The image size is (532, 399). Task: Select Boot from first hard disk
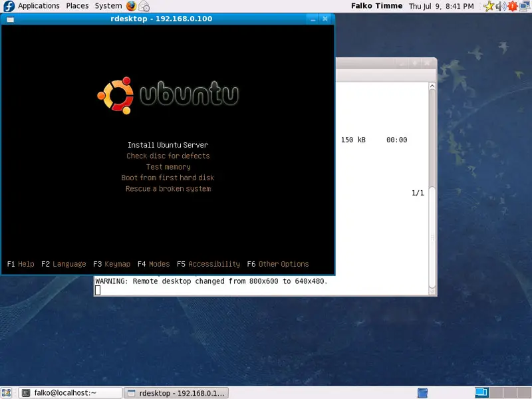coord(168,178)
